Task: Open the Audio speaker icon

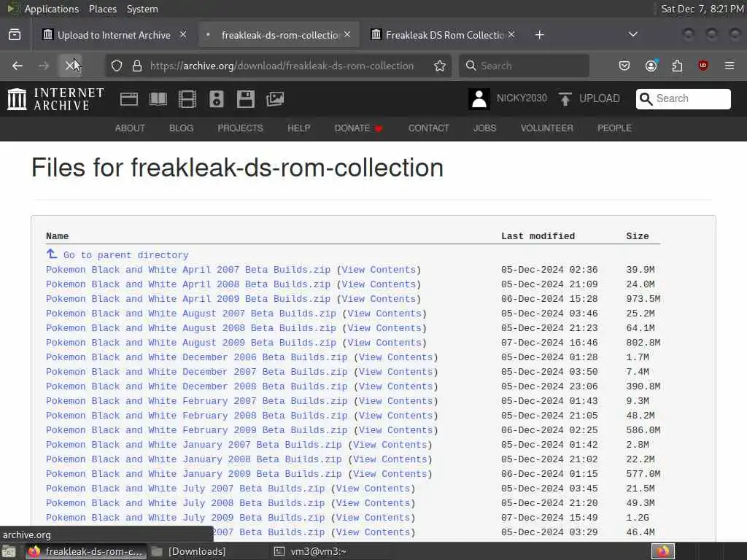Action: click(x=216, y=99)
